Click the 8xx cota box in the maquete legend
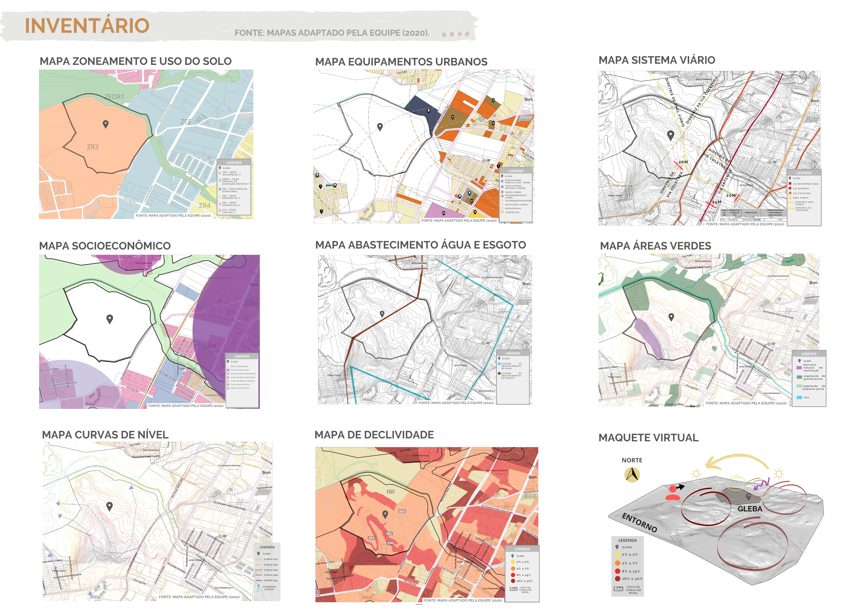The height and width of the screenshot is (614, 868). [618, 589]
